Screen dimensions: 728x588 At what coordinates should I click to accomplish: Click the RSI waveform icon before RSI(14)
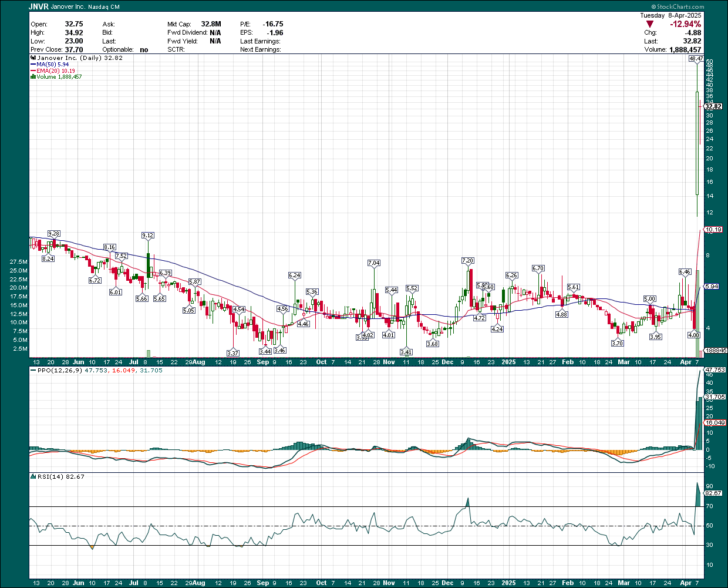[33, 477]
